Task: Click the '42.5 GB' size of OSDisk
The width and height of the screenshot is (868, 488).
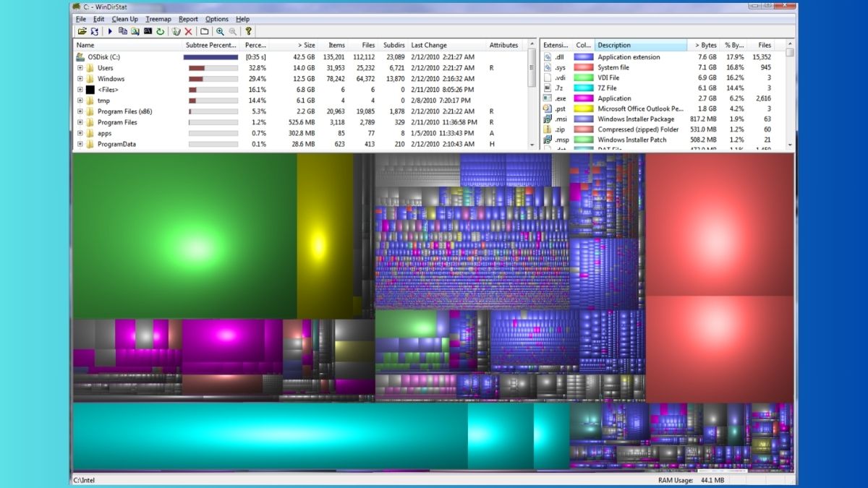Action: coord(304,56)
